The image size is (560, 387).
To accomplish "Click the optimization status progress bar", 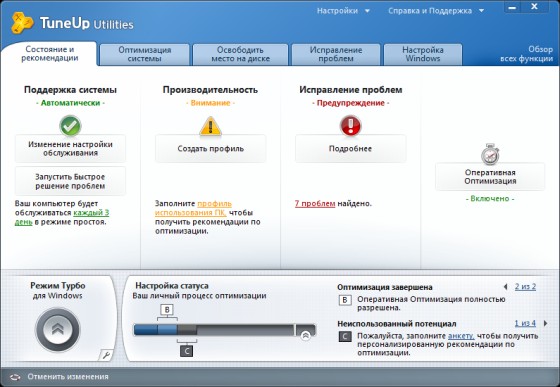I will tap(224, 330).
